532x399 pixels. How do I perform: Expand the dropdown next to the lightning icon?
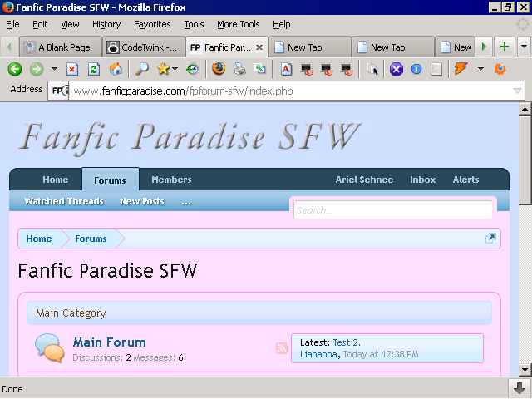tap(480, 69)
